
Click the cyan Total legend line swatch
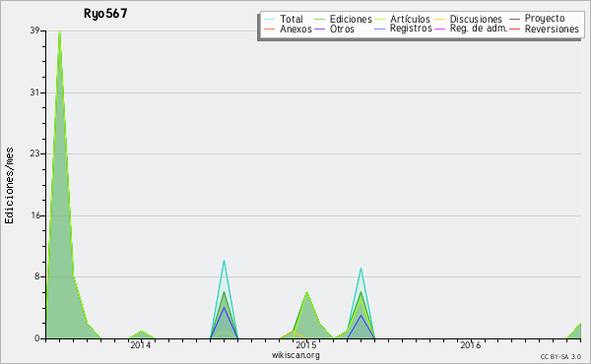pos(270,19)
